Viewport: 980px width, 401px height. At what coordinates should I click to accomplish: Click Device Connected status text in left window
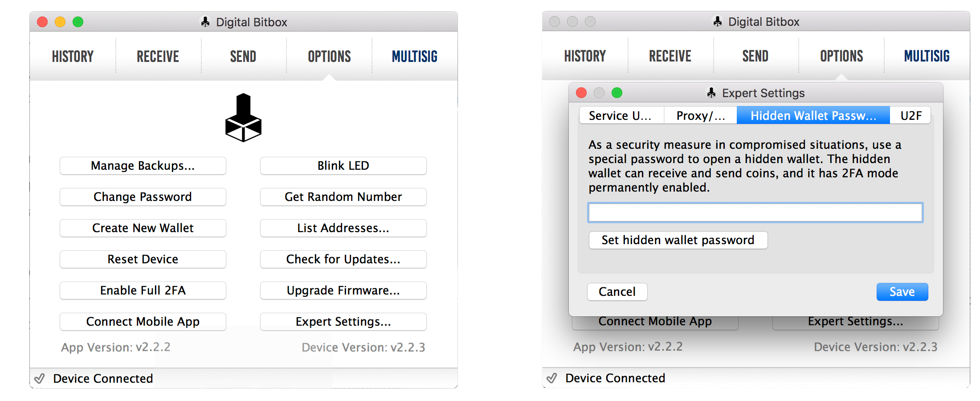[x=103, y=379]
